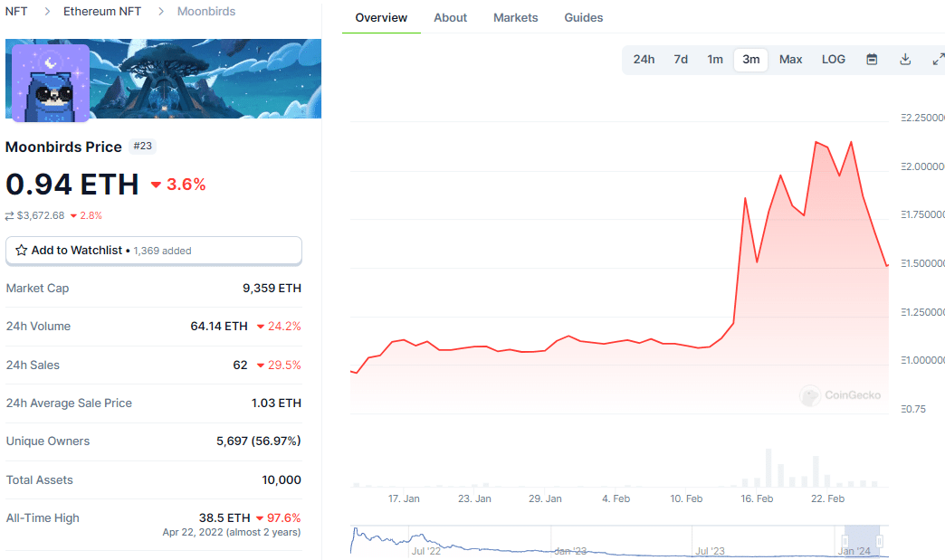The image size is (945, 560).
Task: Open the Markets tab
Action: coord(515,17)
